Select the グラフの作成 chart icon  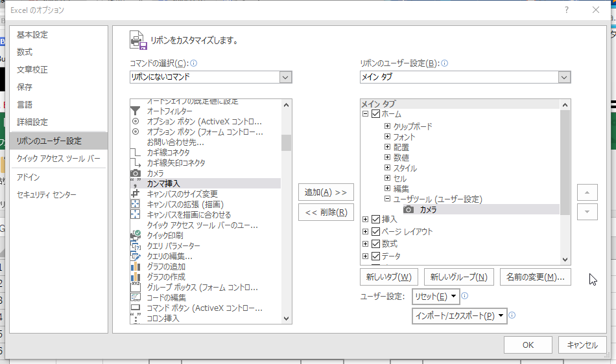135,277
